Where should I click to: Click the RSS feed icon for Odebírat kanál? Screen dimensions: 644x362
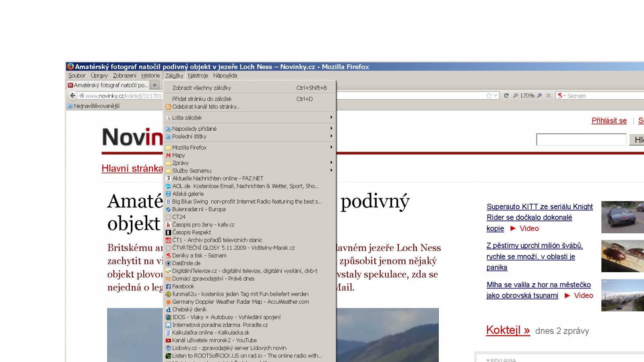168,107
